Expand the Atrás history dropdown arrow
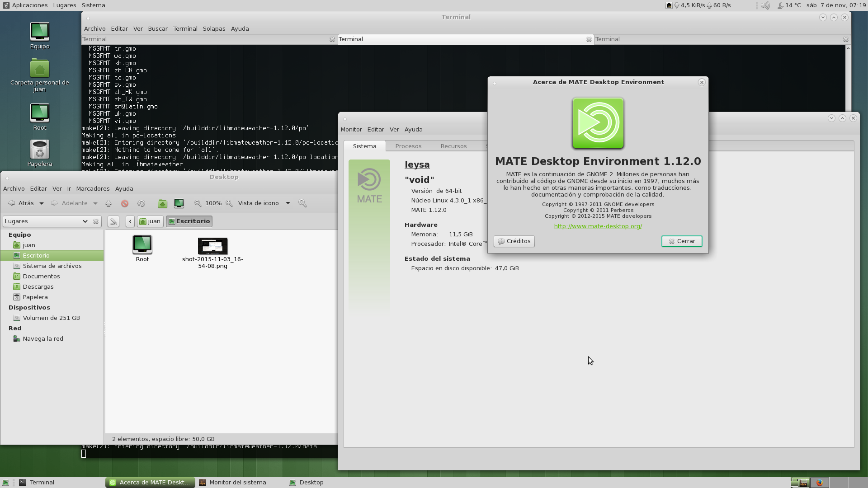This screenshot has width=868, height=488. [x=41, y=203]
